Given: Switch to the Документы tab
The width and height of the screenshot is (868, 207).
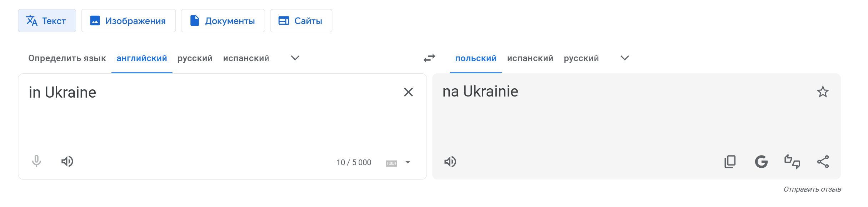Looking at the screenshot, I should pos(223,21).
